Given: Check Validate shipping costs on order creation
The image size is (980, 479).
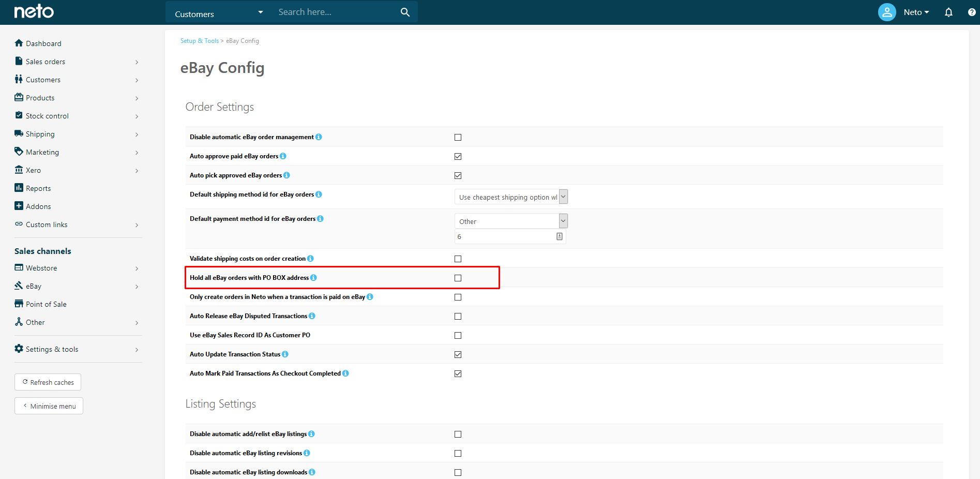Looking at the screenshot, I should 458,259.
